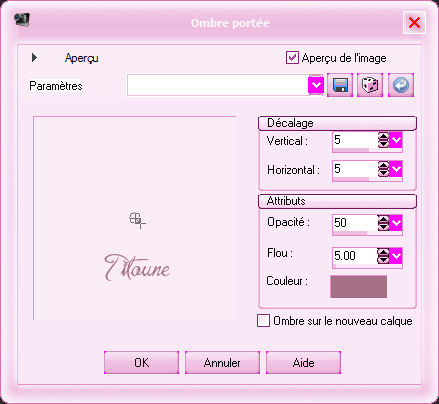Click the reset to default arrow icon
Screen dimensions: 439x404
click(401, 85)
